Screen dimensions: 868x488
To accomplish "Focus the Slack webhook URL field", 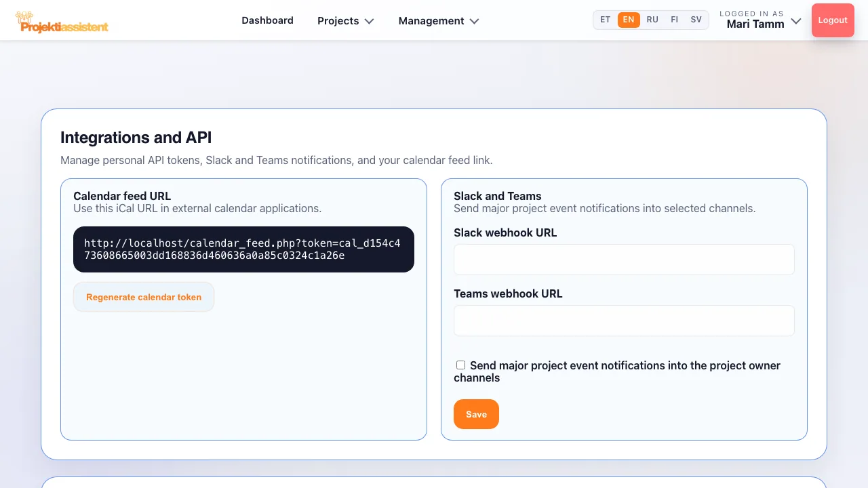I will (x=624, y=260).
